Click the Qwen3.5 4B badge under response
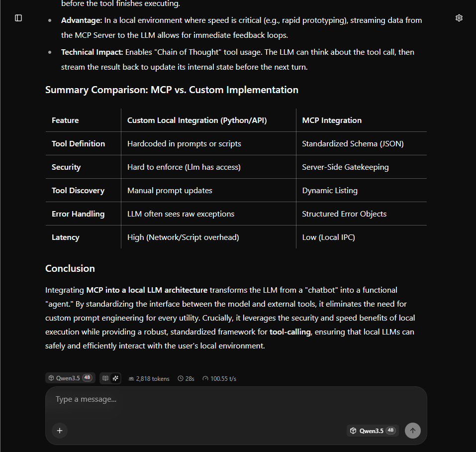476x452 pixels. coord(70,378)
